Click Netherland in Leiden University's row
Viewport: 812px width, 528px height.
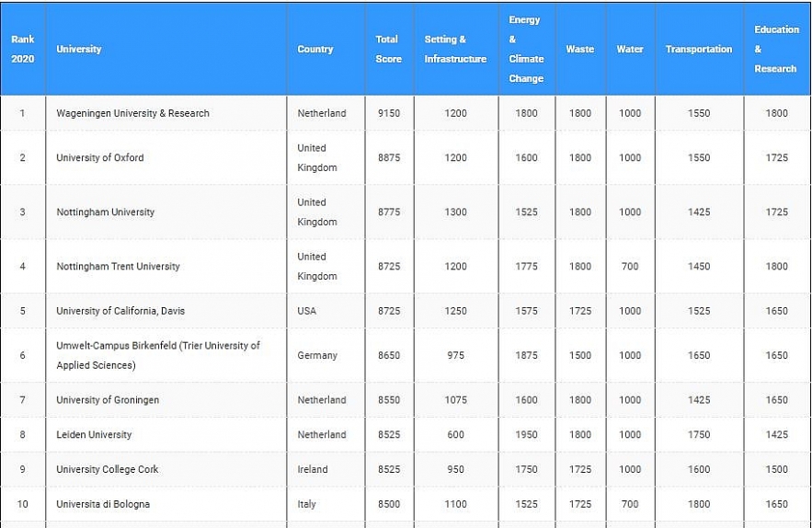click(322, 435)
